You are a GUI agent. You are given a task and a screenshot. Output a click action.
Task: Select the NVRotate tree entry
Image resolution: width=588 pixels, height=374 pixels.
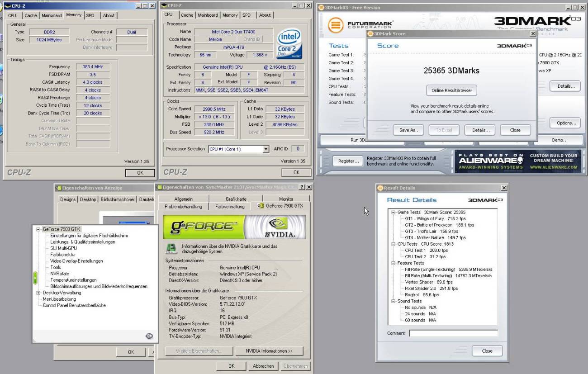point(60,274)
